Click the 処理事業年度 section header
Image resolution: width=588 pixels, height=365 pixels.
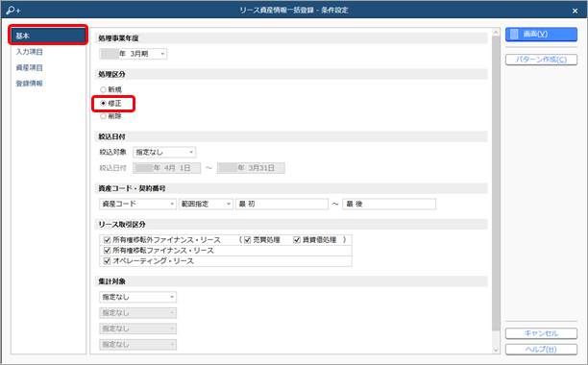[x=291, y=38]
